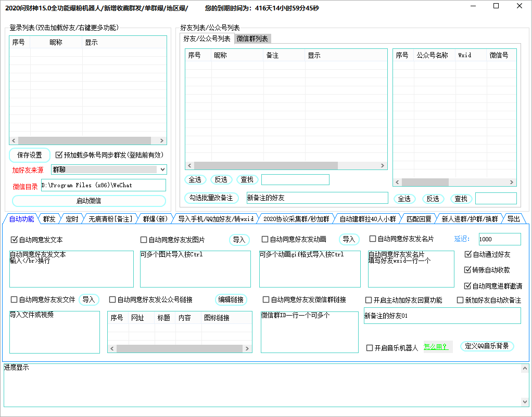Click the 启动微信 button
Image resolution: width=532 pixels, height=417 pixels.
(x=89, y=201)
